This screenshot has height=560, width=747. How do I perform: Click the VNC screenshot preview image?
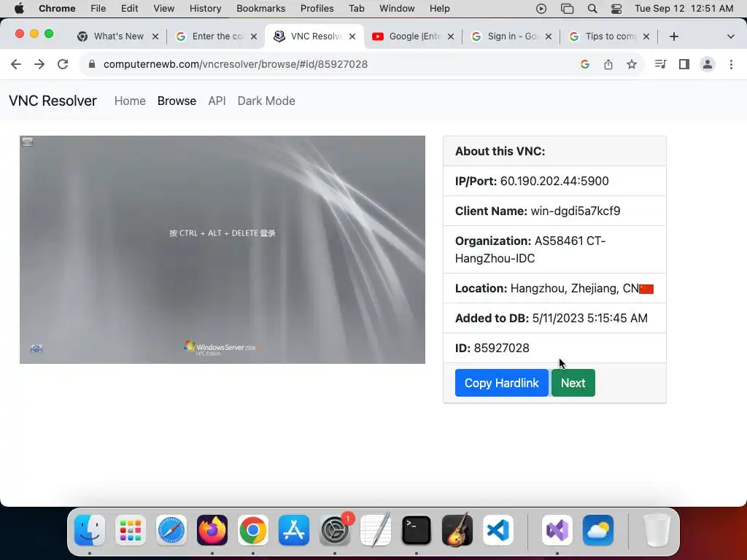(x=222, y=249)
